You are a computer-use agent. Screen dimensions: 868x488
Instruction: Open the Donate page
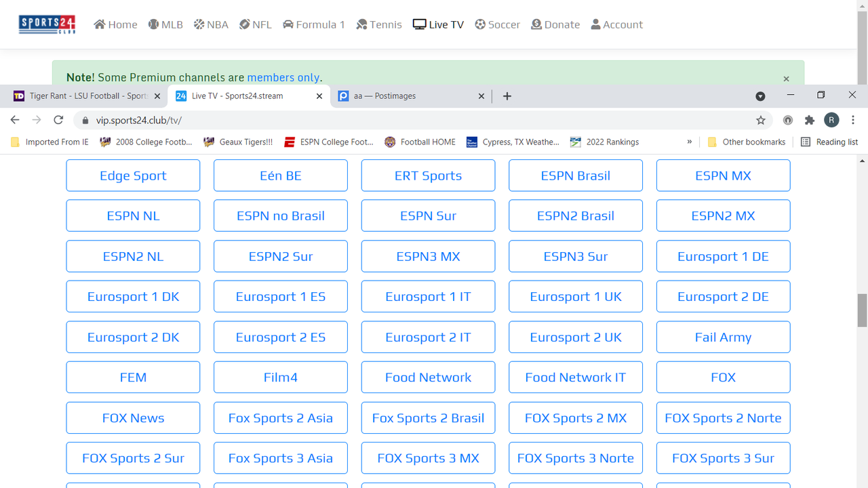click(x=555, y=24)
